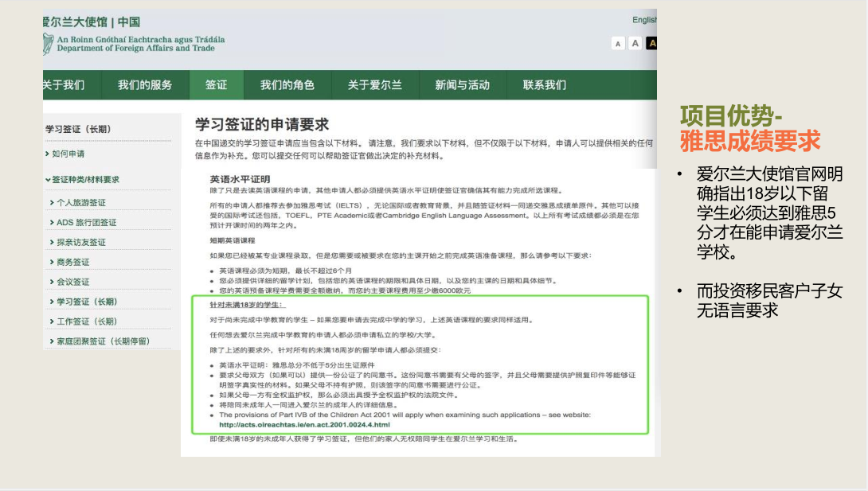Image resolution: width=868 pixels, height=491 pixels.
Task: Click the 学习签证的申请要求 page heading
Action: (262, 124)
